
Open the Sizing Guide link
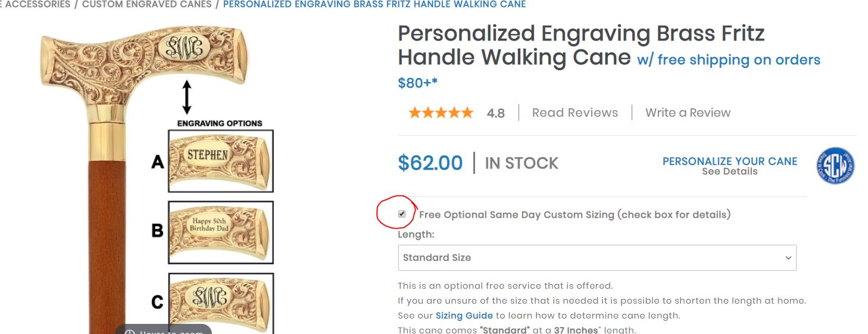coord(464,316)
